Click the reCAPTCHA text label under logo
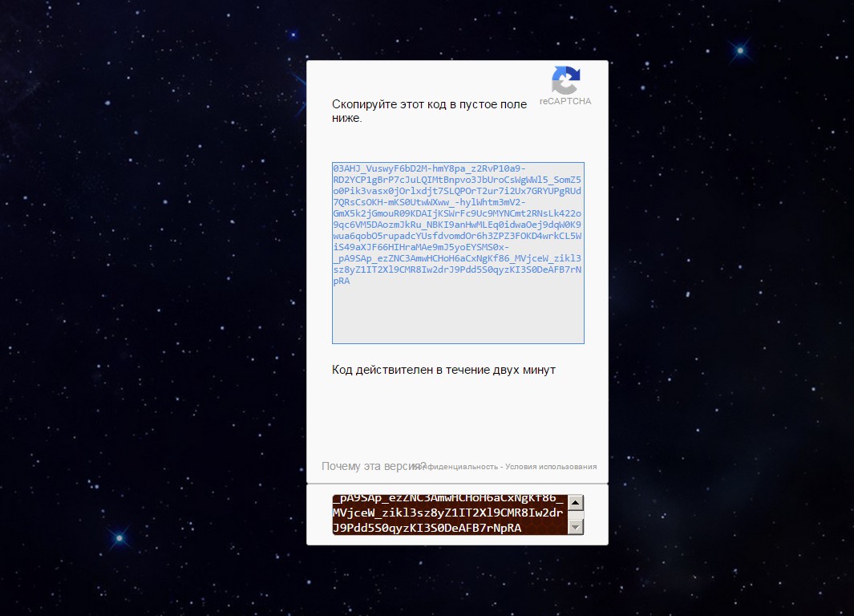Image resolution: width=854 pixels, height=616 pixels. pos(565,102)
